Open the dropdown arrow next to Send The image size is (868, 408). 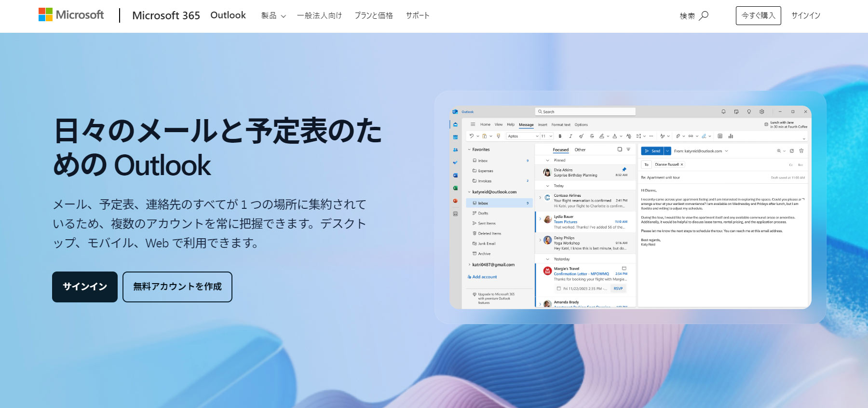point(667,151)
